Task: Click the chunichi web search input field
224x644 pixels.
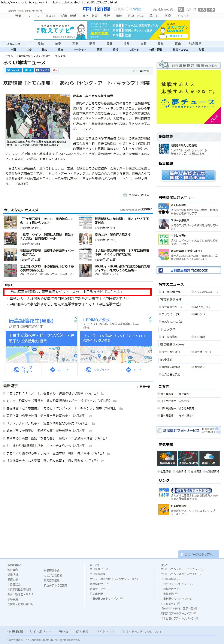Action: point(164,9)
